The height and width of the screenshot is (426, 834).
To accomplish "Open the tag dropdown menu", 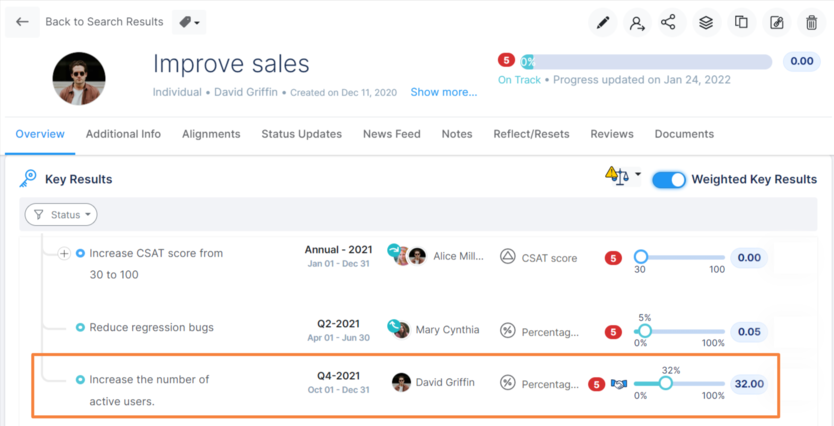I will point(187,22).
